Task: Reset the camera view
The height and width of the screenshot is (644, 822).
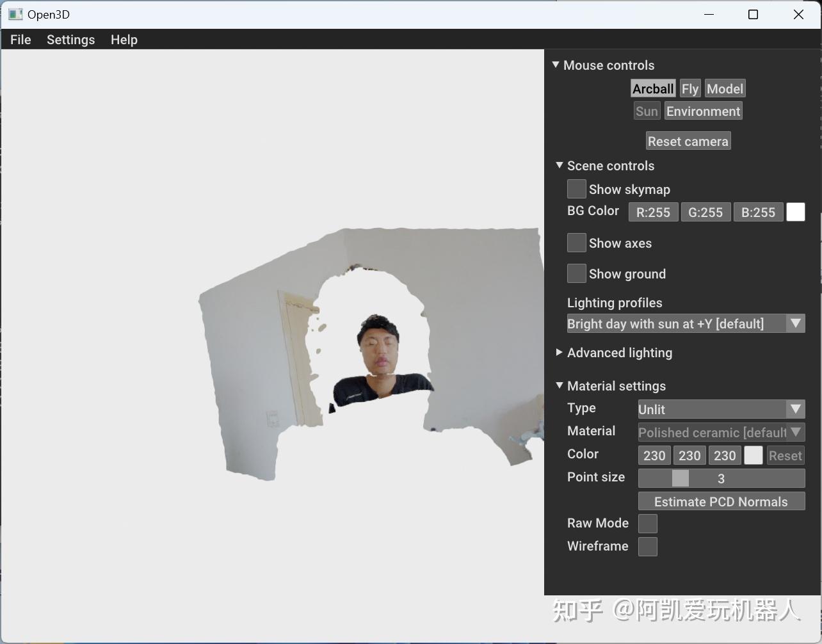Action: point(688,141)
